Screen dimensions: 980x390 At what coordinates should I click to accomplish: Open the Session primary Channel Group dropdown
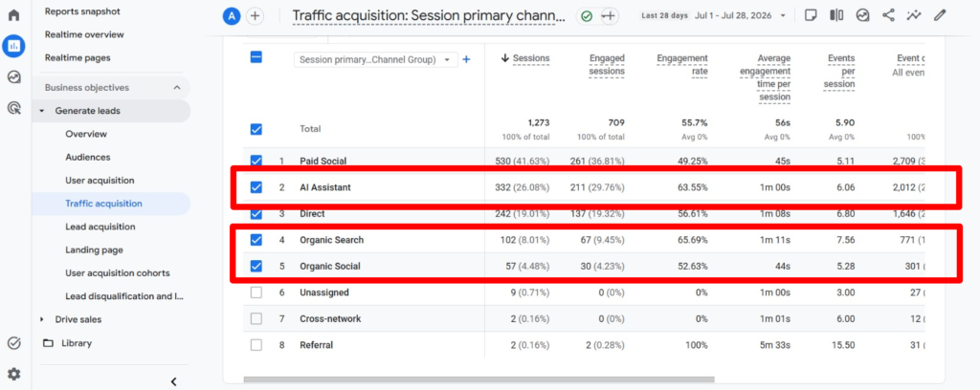point(375,60)
